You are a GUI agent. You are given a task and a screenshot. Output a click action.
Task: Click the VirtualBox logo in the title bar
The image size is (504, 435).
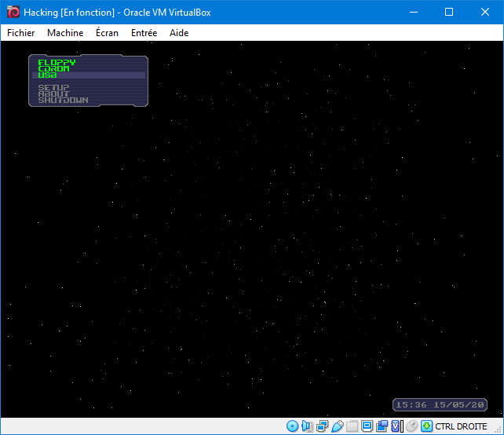coord(13,13)
